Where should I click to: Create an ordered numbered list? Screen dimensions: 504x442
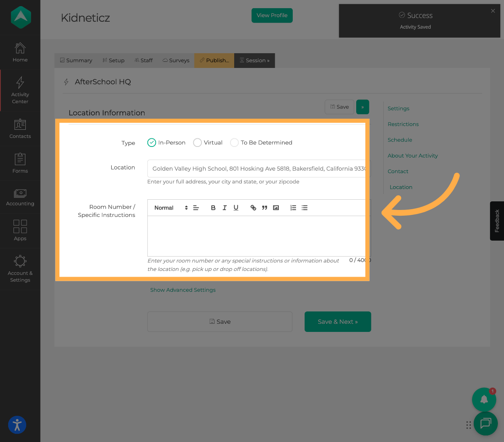tap(293, 208)
